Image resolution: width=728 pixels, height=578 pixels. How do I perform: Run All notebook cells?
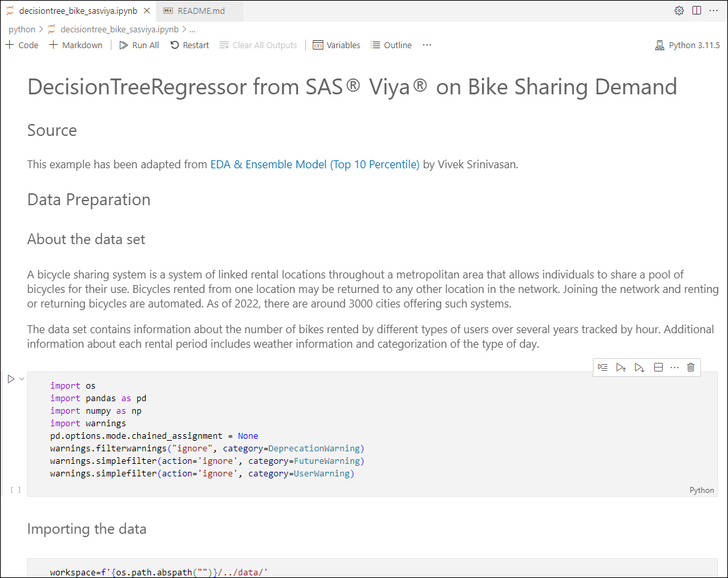pos(139,45)
